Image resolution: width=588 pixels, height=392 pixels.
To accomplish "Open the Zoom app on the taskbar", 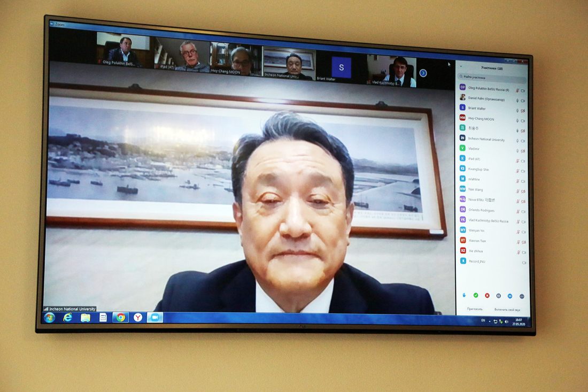I will [154, 318].
